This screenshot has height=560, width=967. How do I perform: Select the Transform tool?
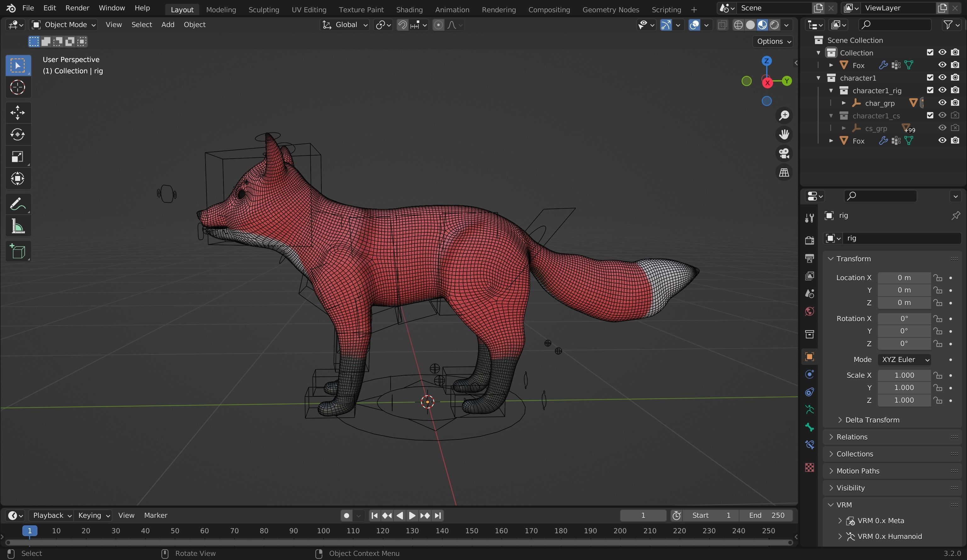coord(18,178)
